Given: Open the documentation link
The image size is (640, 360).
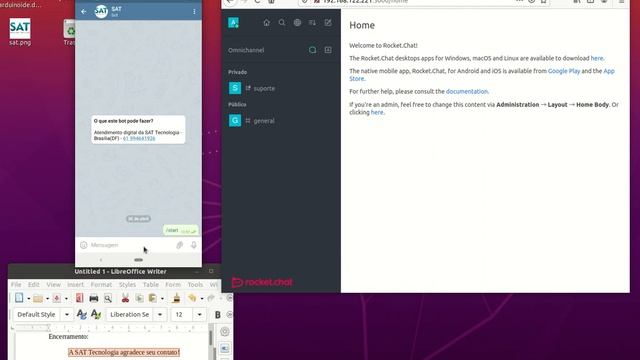Looking at the screenshot, I should 467,91.
